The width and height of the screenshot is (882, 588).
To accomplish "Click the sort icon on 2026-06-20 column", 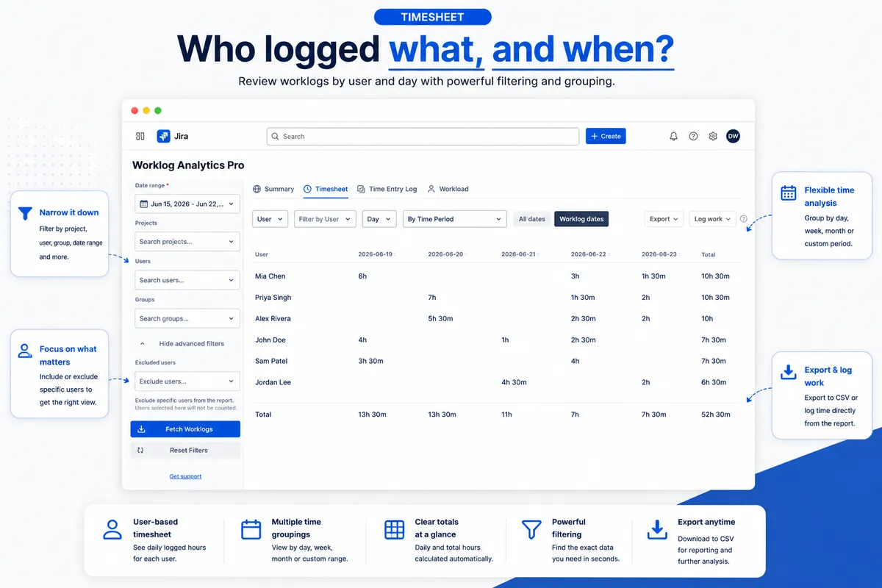I will click(466, 255).
